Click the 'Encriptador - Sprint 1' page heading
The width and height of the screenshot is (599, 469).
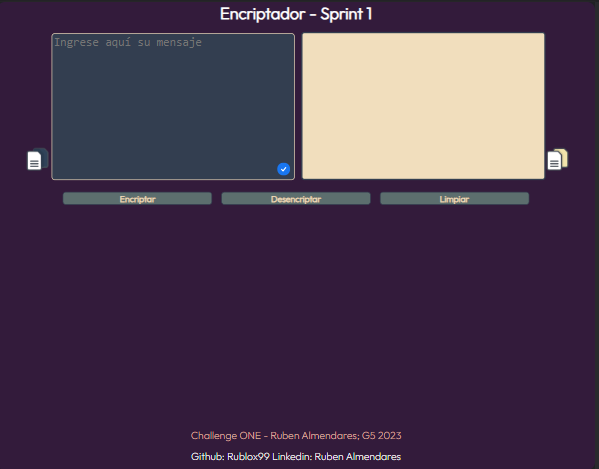click(x=296, y=14)
